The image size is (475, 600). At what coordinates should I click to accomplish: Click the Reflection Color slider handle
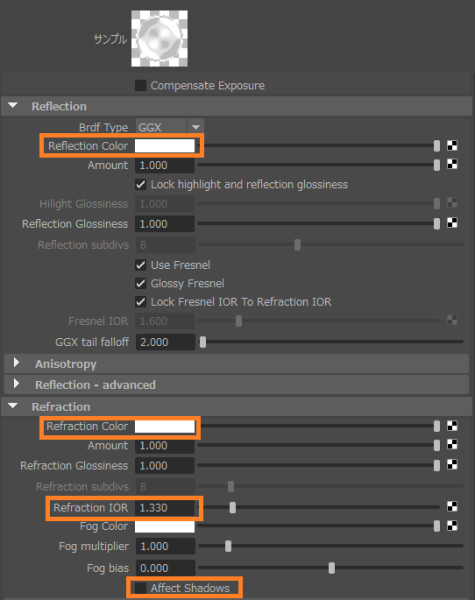437,146
